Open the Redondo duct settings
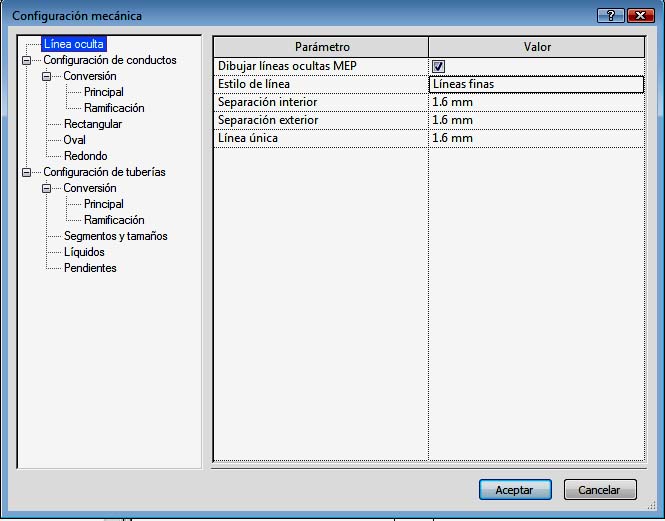665x521 pixels. pos(85,156)
